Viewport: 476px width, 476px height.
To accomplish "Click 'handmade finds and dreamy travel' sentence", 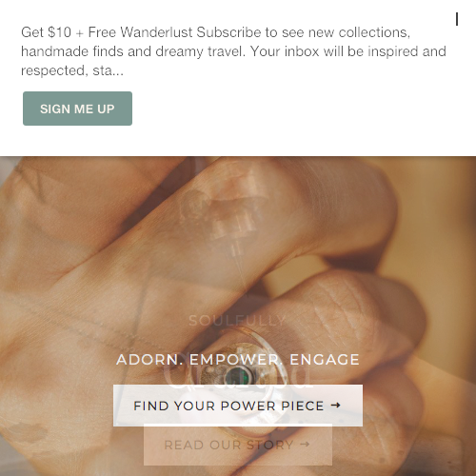I will point(133,51).
